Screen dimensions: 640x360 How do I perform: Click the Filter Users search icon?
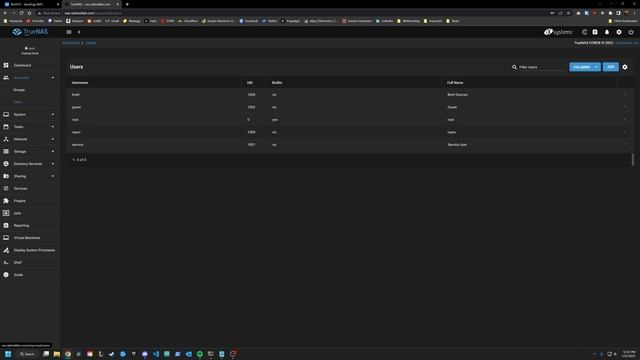(x=514, y=67)
